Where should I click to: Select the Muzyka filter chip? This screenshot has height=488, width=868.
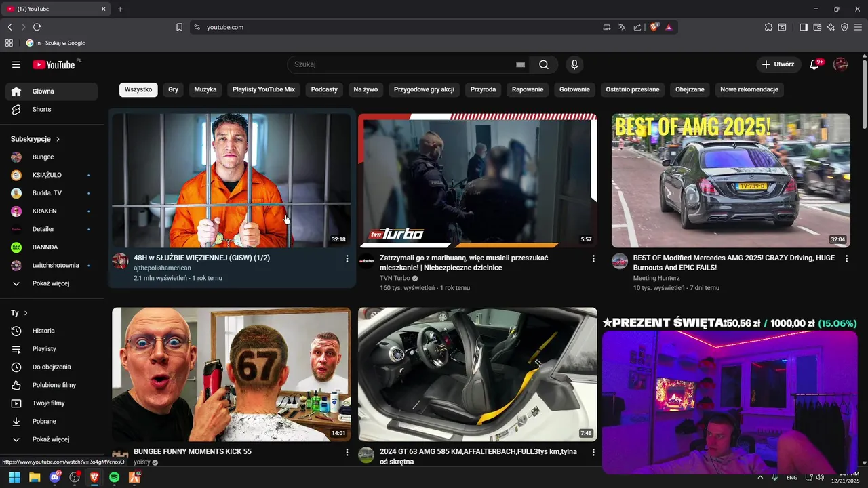205,89
